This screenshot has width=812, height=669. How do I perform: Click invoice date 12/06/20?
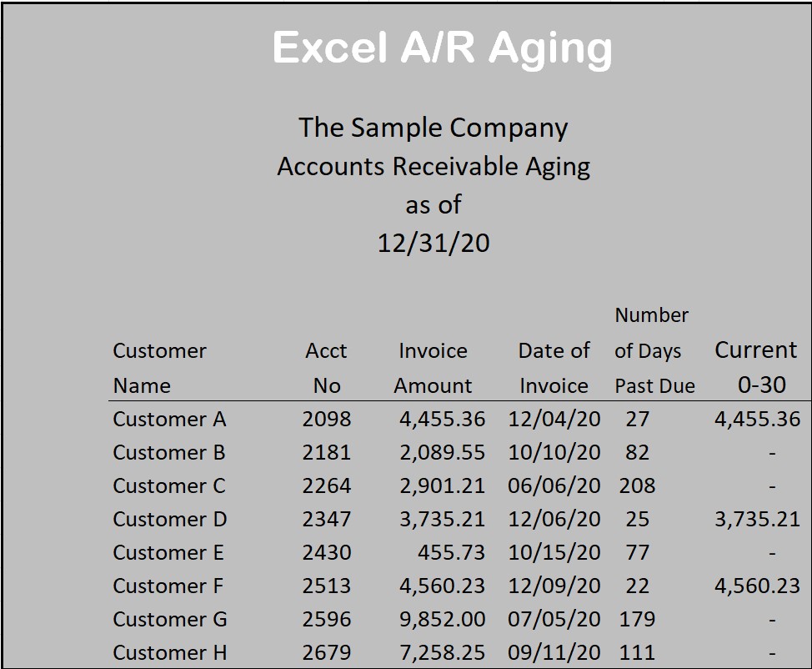click(554, 519)
